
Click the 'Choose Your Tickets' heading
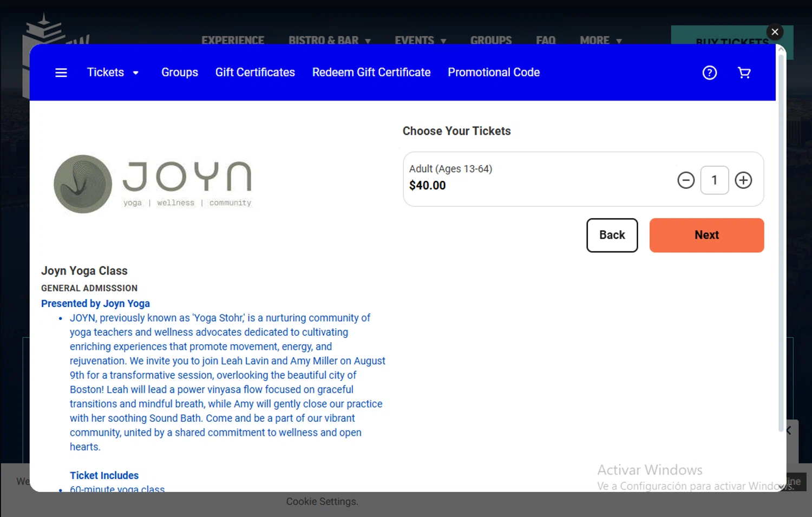[457, 131]
